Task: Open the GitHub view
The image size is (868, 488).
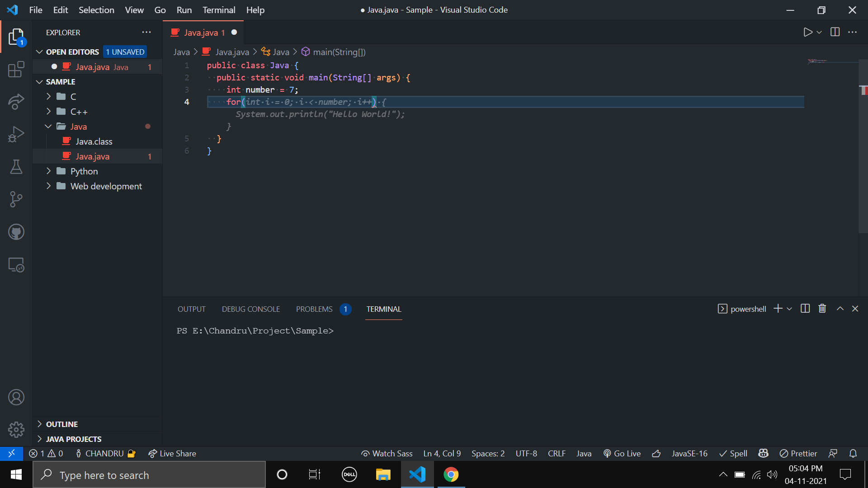Action: [x=16, y=232]
